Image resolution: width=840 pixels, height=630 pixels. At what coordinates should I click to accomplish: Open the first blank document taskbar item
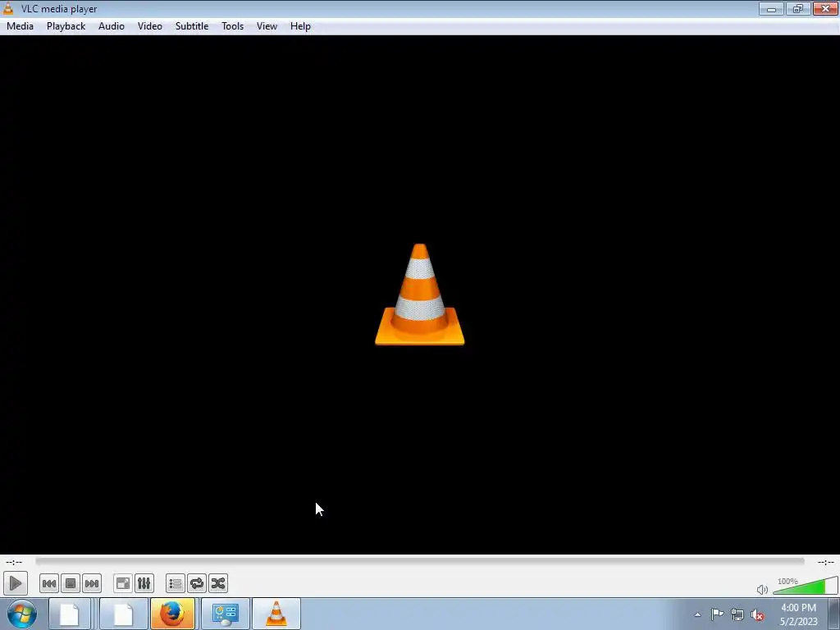pyautogui.click(x=70, y=614)
